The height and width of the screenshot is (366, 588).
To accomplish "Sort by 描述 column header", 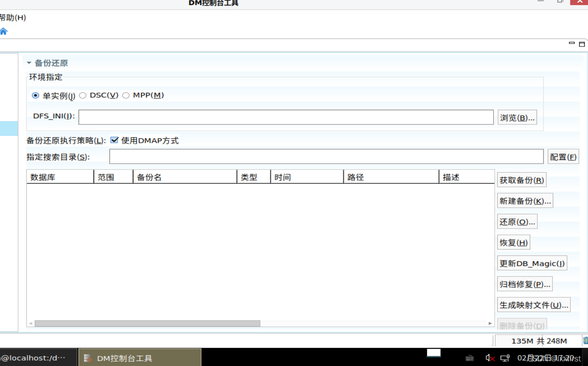I will click(x=467, y=177).
